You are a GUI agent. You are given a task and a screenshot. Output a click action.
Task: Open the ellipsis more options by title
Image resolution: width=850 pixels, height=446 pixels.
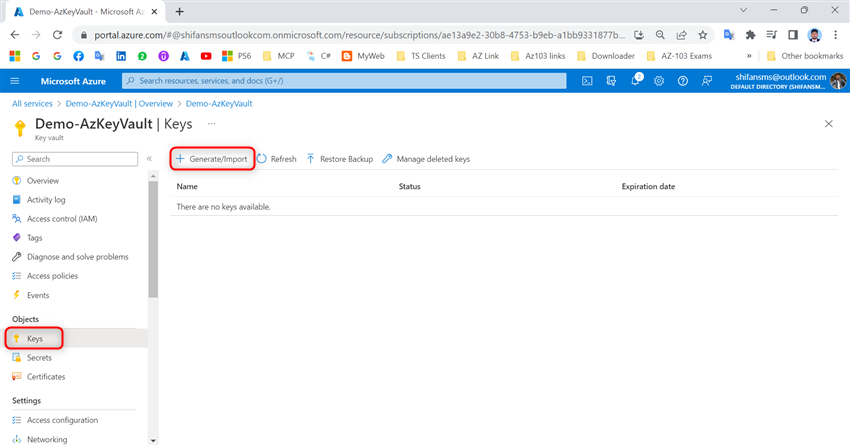tap(211, 124)
